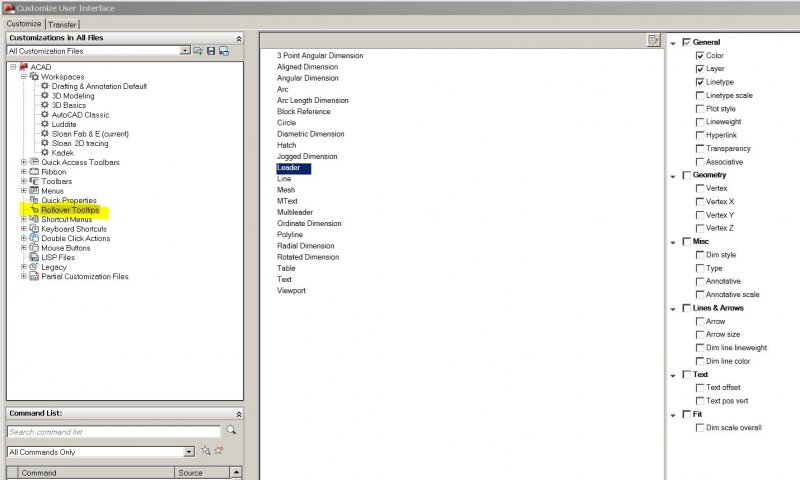
Task: Click the Mouse Buttons node icon
Action: pos(34,247)
